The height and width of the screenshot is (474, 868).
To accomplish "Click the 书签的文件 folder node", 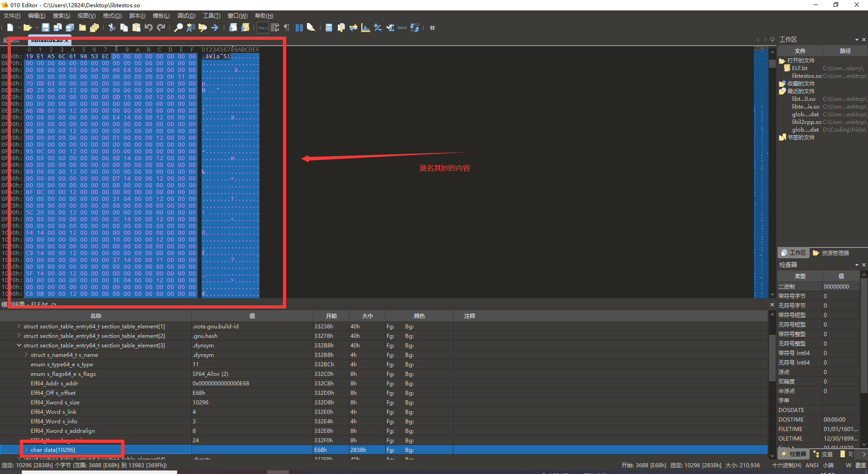I will click(801, 137).
